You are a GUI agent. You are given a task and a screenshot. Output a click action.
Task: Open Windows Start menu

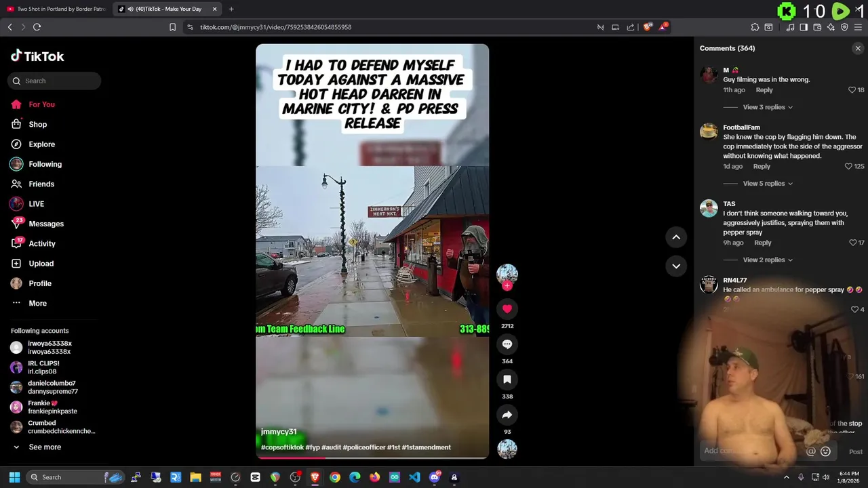[14, 477]
